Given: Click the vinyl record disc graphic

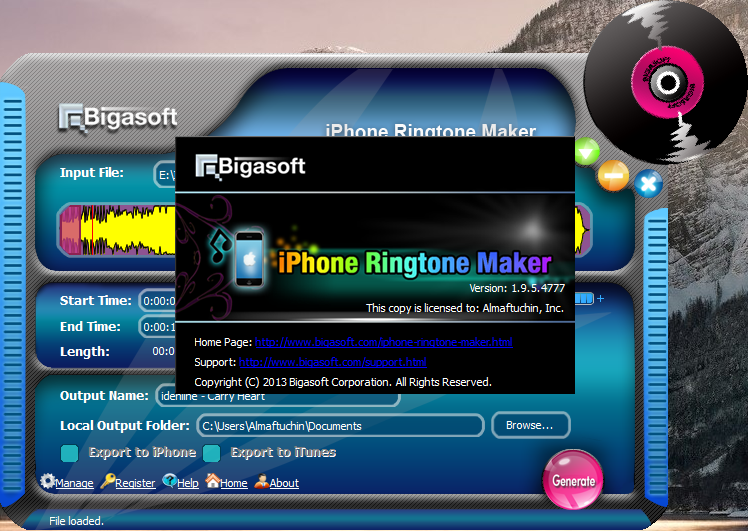Looking at the screenshot, I should coord(666,83).
